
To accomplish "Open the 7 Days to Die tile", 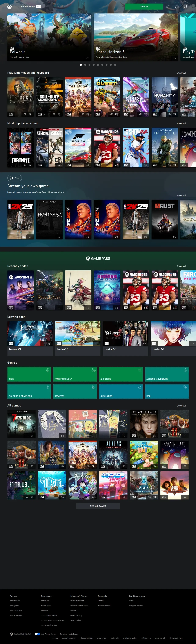I will (x=22, y=424).
